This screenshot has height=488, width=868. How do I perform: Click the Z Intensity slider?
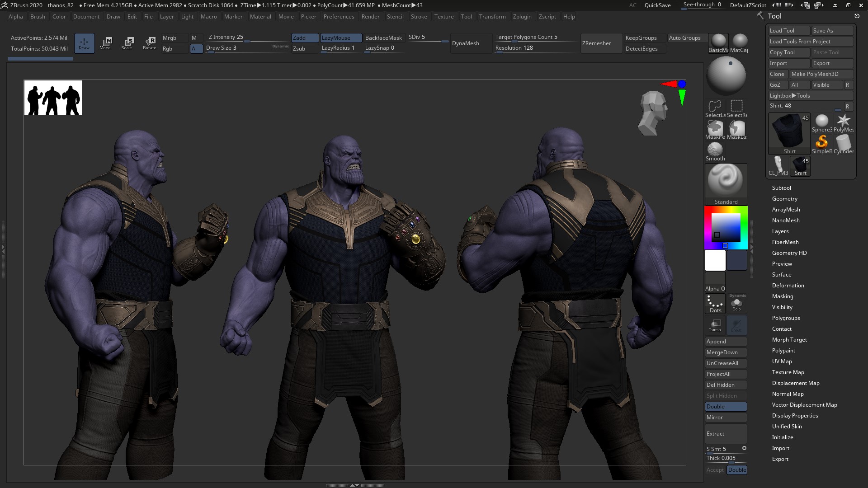point(248,38)
